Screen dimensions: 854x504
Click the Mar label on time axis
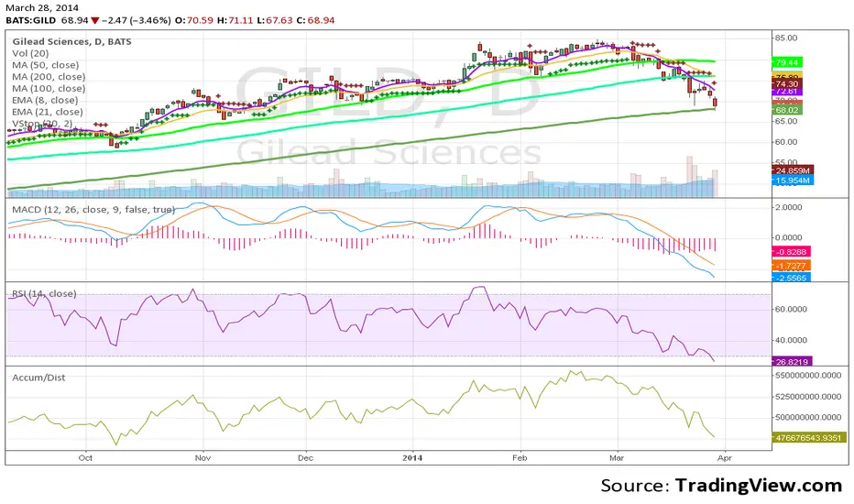(617, 457)
